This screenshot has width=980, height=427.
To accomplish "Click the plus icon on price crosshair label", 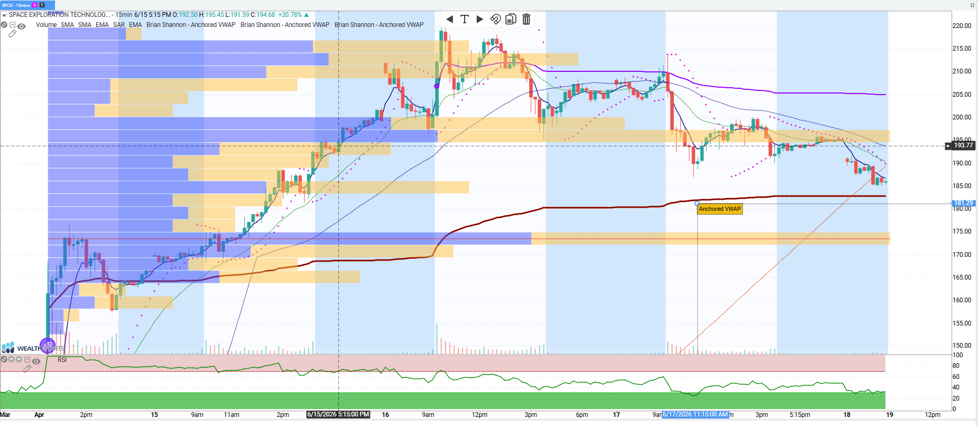I will pos(948,146).
